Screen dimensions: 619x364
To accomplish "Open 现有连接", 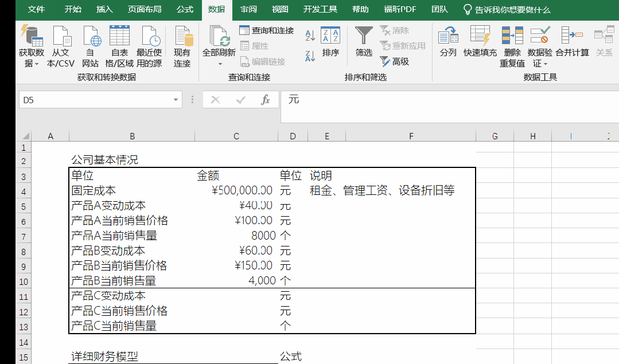I will [182, 46].
